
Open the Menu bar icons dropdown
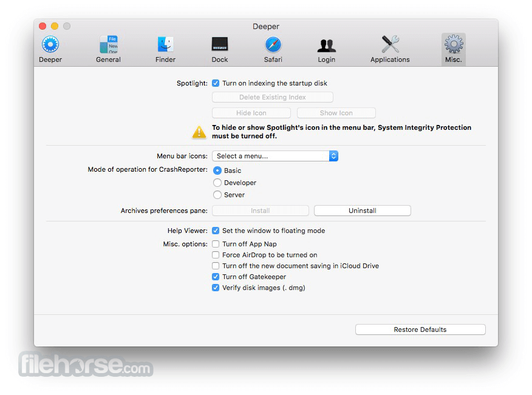(275, 156)
